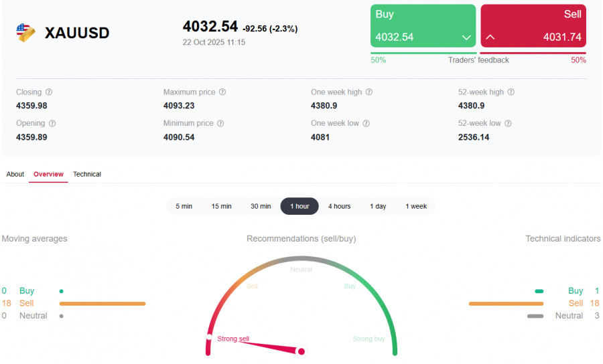Image resolution: width=603 pixels, height=364 pixels.
Task: Click the green Buy 4032.54 button
Action: point(423,25)
